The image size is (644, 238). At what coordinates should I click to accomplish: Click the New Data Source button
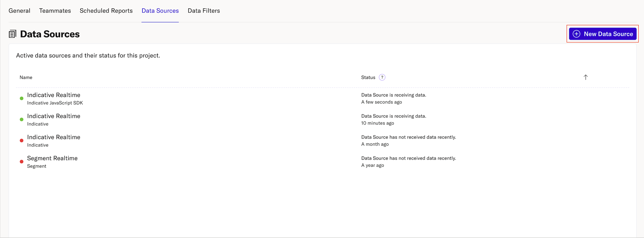602,34
